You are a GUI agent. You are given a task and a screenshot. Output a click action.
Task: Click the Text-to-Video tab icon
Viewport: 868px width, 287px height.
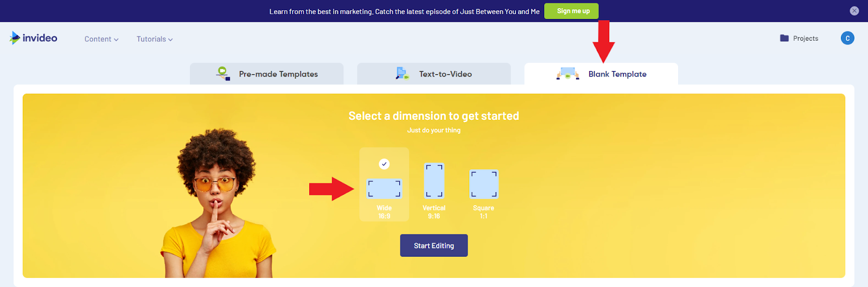pos(402,74)
